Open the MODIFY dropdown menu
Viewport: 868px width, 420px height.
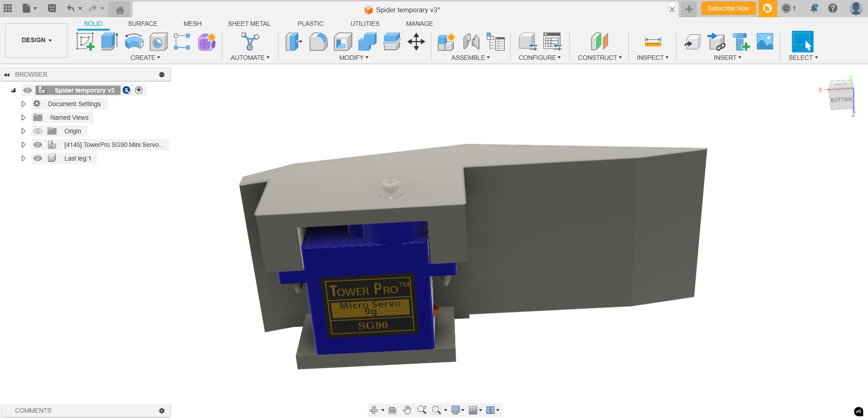click(354, 58)
